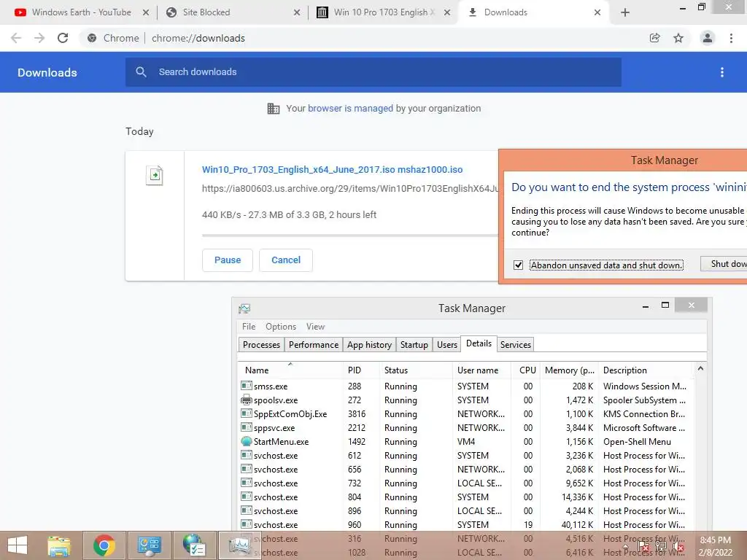Close the Win 10 Pro 1703 English tab
This screenshot has width=747, height=560.
tap(447, 12)
